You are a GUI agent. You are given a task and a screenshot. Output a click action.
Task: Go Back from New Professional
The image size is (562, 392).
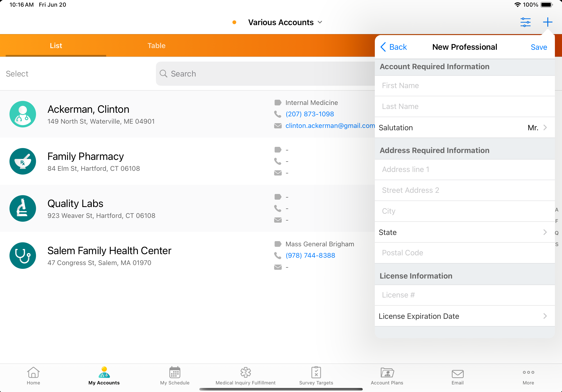(x=394, y=47)
